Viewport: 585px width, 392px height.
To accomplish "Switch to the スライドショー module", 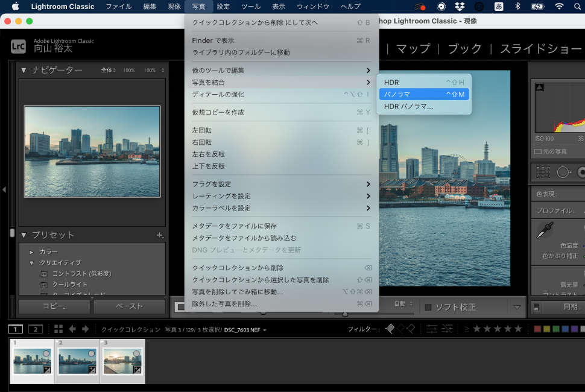I will click(540, 48).
